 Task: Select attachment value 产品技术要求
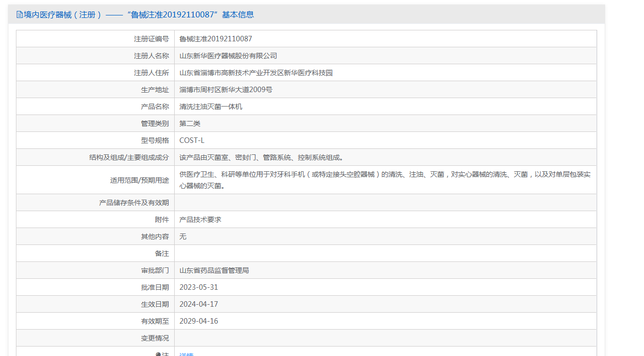[x=201, y=220]
